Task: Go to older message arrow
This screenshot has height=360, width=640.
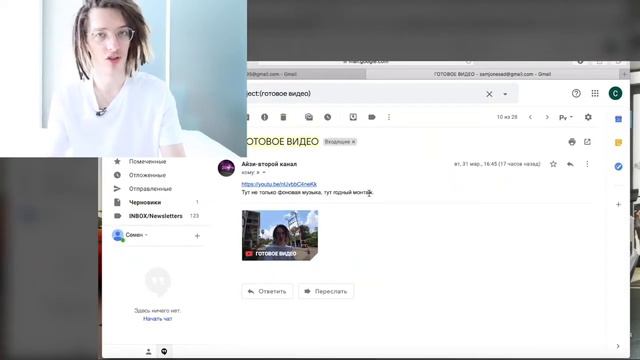Action: 547,117
